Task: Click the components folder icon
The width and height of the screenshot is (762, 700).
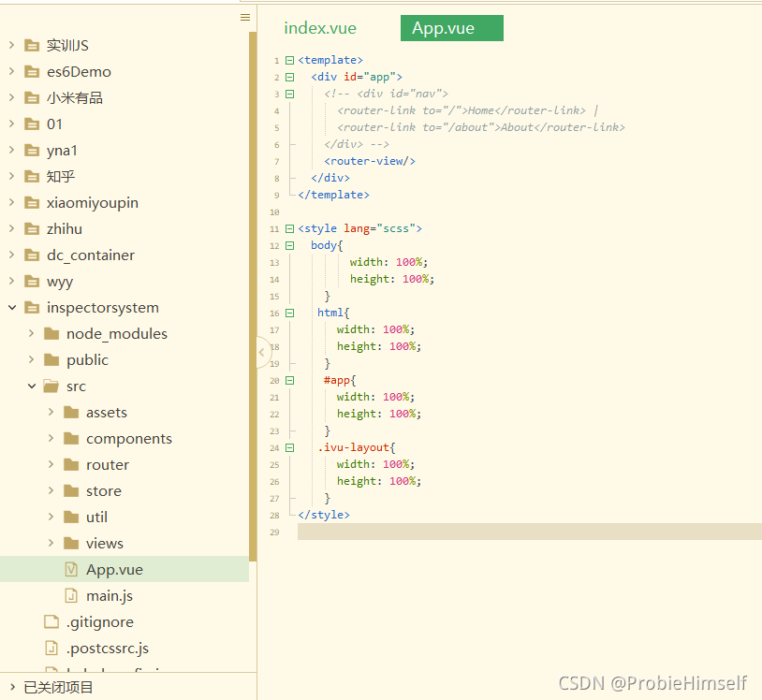Action: pyautogui.click(x=71, y=439)
